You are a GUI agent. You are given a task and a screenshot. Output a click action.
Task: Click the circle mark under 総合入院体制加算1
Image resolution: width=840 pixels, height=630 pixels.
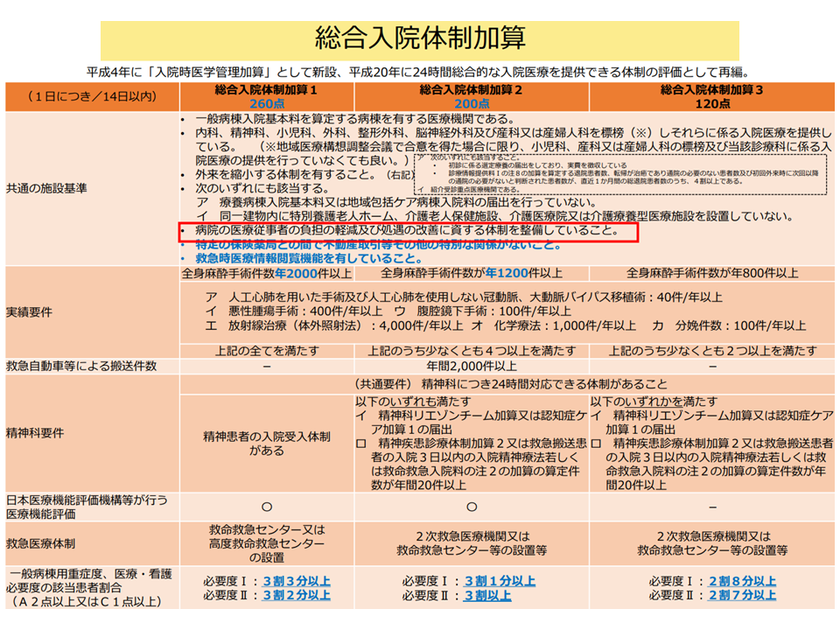click(267, 507)
